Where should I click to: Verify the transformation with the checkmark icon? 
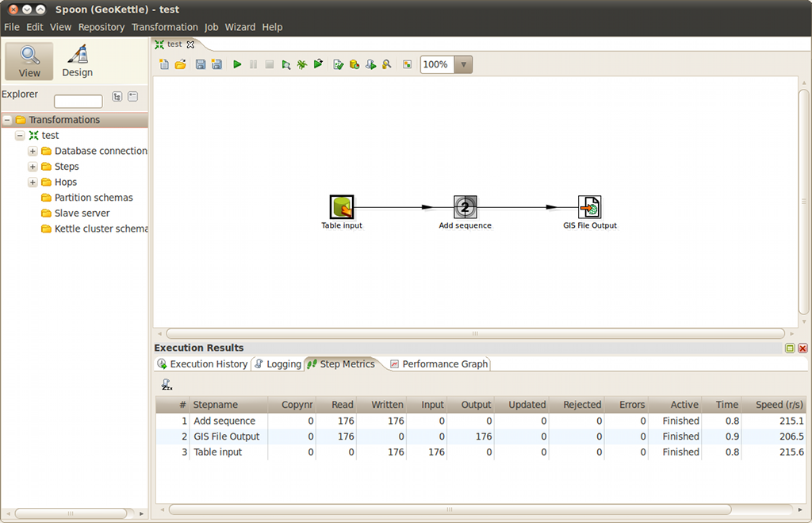pos(338,64)
